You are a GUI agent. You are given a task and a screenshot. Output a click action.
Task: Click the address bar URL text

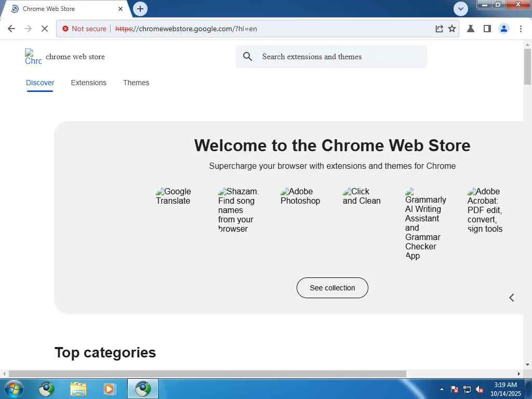click(186, 29)
